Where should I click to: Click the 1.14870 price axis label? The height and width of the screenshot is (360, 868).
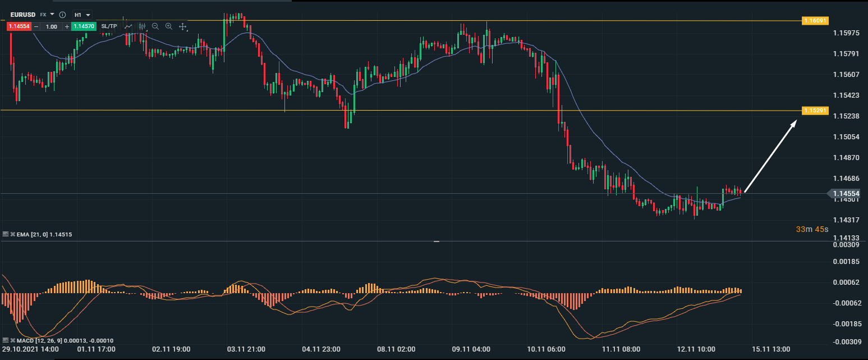[x=847, y=158]
